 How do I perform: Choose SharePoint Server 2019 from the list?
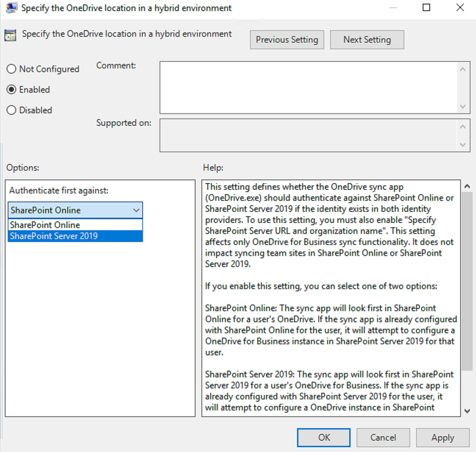pyautogui.click(x=75, y=236)
